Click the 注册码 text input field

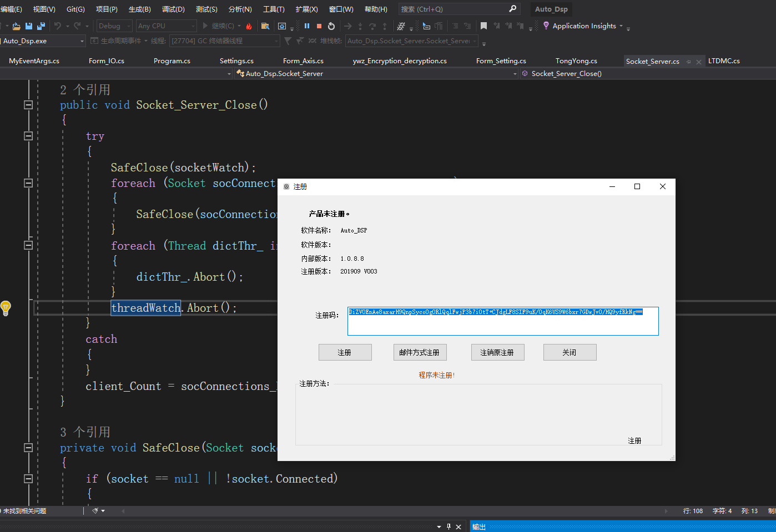click(x=502, y=322)
